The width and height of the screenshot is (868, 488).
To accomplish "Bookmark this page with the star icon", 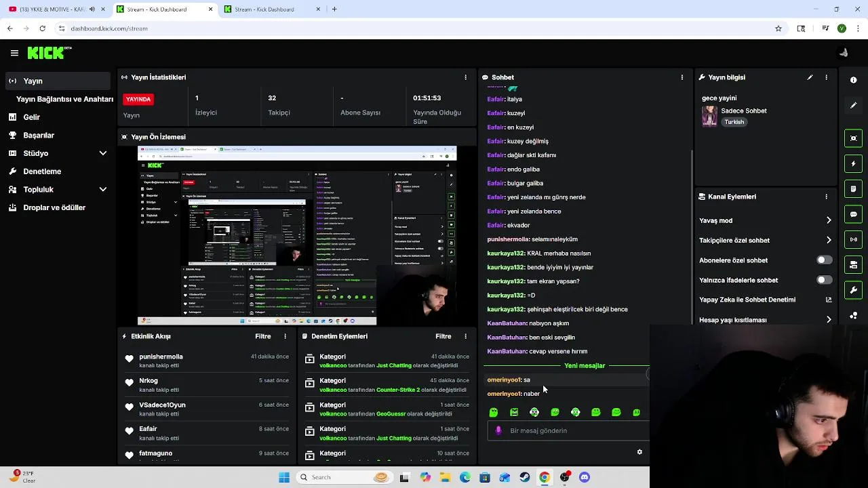I will (778, 28).
